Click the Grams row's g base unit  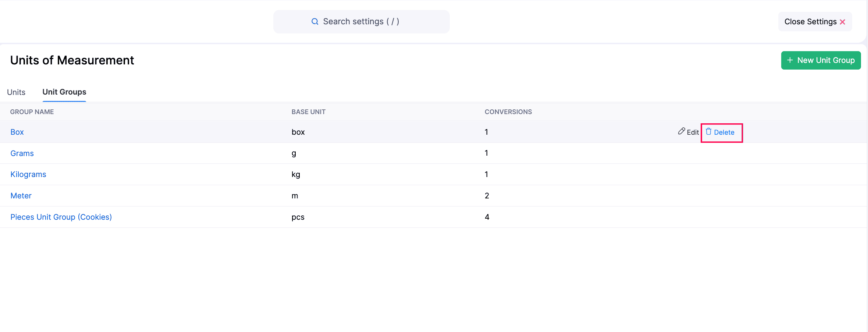click(x=294, y=153)
